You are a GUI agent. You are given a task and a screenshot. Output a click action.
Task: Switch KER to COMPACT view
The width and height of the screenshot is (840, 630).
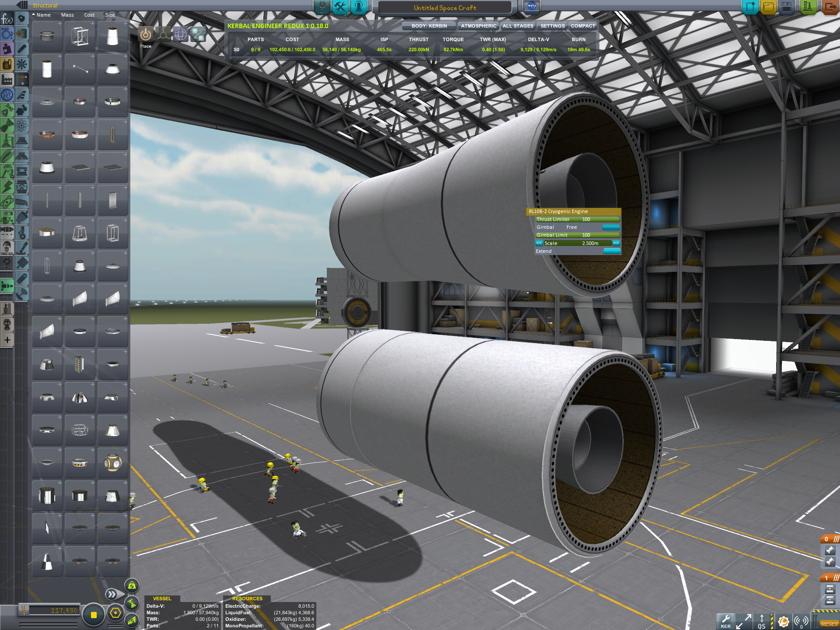coord(583,26)
